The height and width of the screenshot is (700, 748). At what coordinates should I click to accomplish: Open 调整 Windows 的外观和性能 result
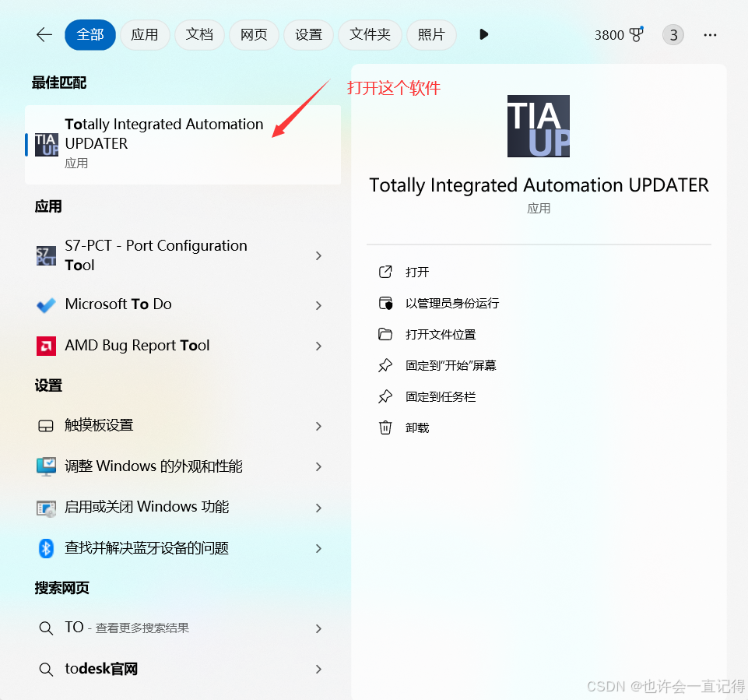183,466
